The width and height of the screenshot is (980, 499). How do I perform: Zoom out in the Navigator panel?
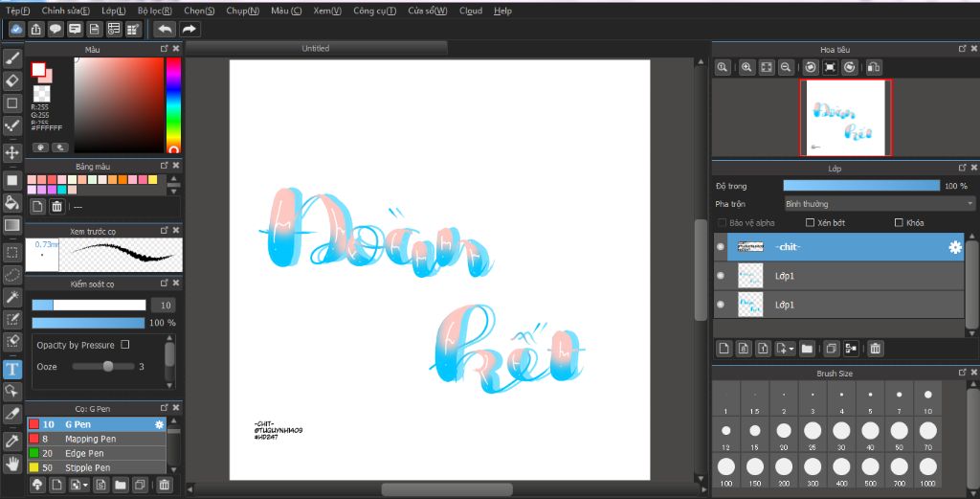[786, 68]
